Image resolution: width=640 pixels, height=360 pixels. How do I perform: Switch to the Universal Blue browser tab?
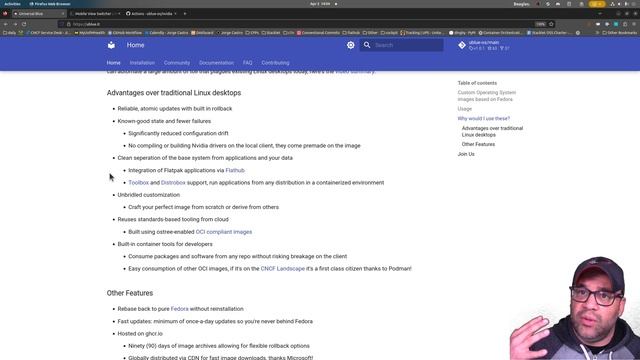point(39,13)
